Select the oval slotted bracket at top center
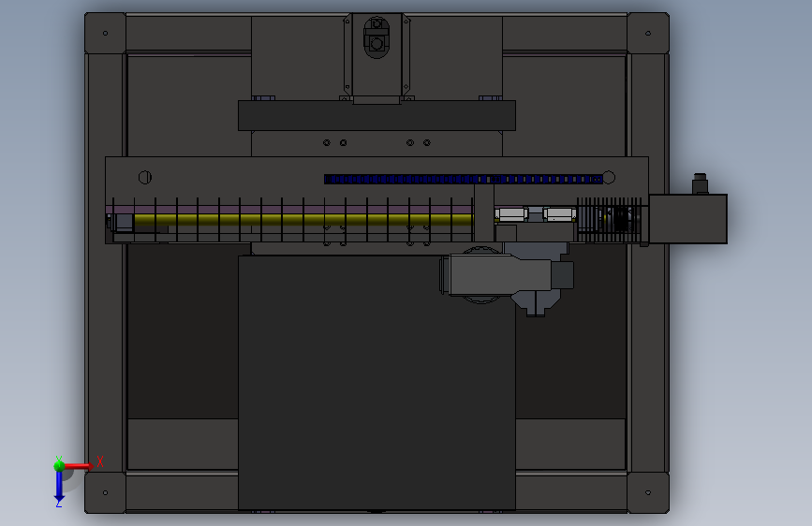 pos(376,37)
